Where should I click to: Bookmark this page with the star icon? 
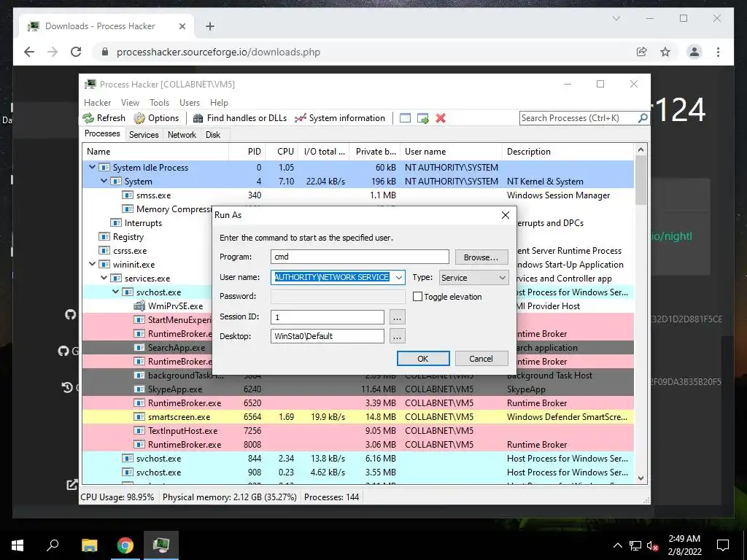click(x=665, y=52)
